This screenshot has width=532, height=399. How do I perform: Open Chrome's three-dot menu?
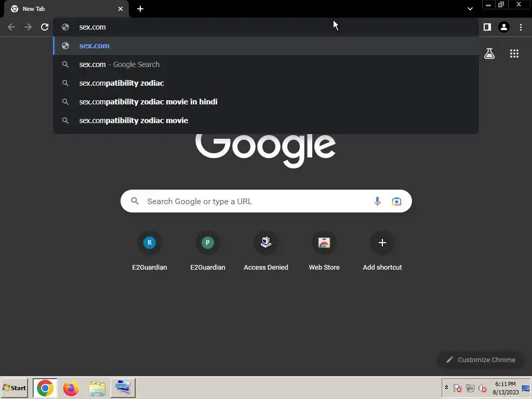[x=521, y=27]
